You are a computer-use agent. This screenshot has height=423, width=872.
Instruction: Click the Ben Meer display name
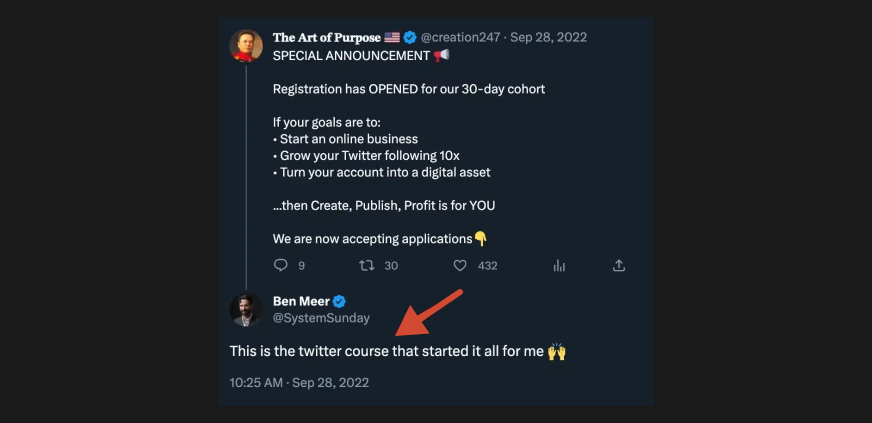click(300, 301)
